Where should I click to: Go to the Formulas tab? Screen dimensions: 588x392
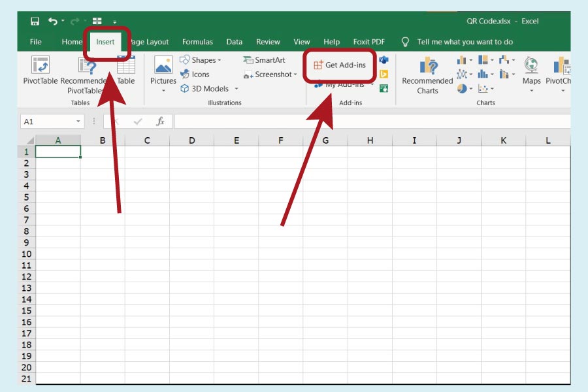[197, 42]
